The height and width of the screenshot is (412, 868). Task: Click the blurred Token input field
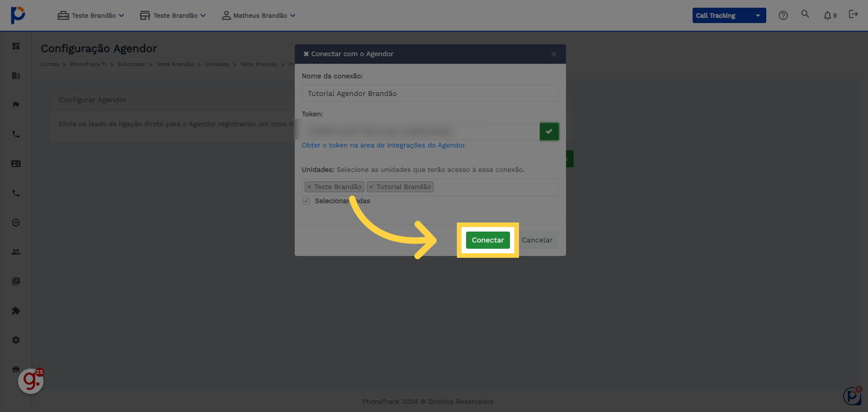420,132
